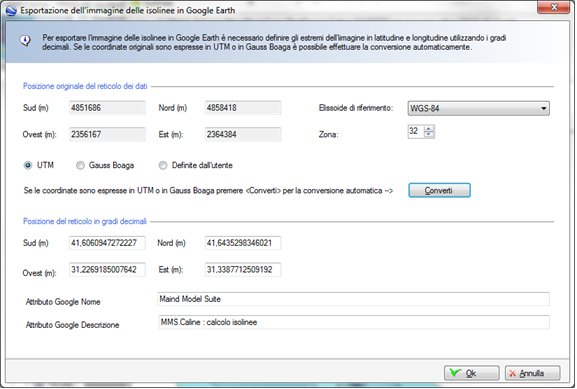Click the Converti button

(439, 190)
